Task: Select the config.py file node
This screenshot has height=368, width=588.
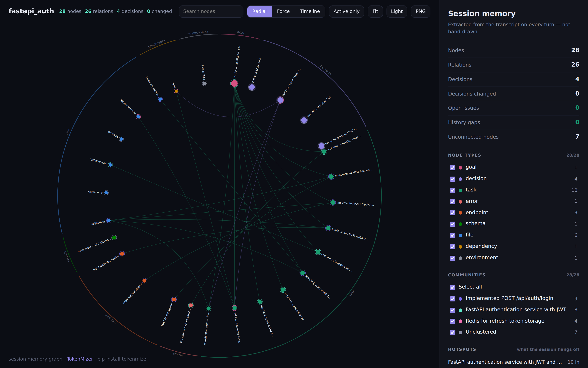Action: pyautogui.click(x=121, y=139)
